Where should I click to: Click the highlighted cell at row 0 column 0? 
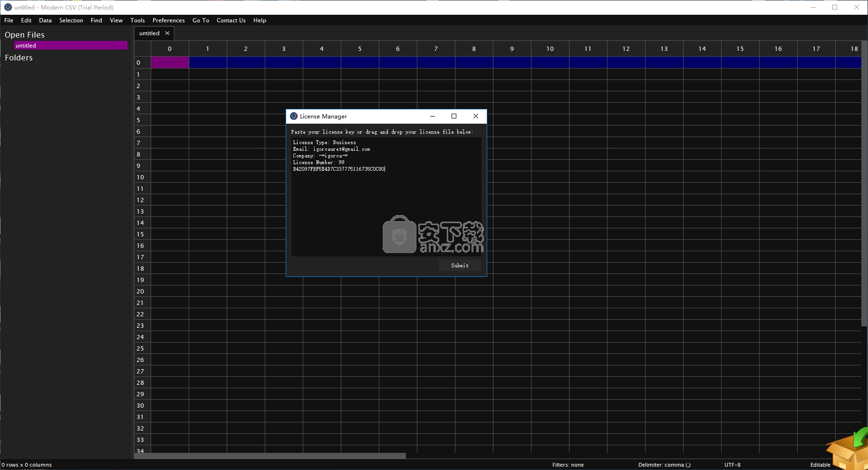(170, 62)
